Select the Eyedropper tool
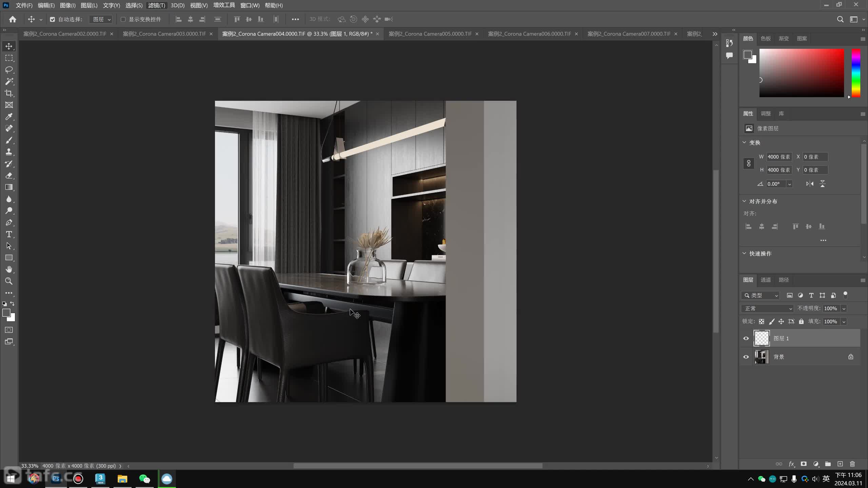The width and height of the screenshot is (868, 488). 9,117
